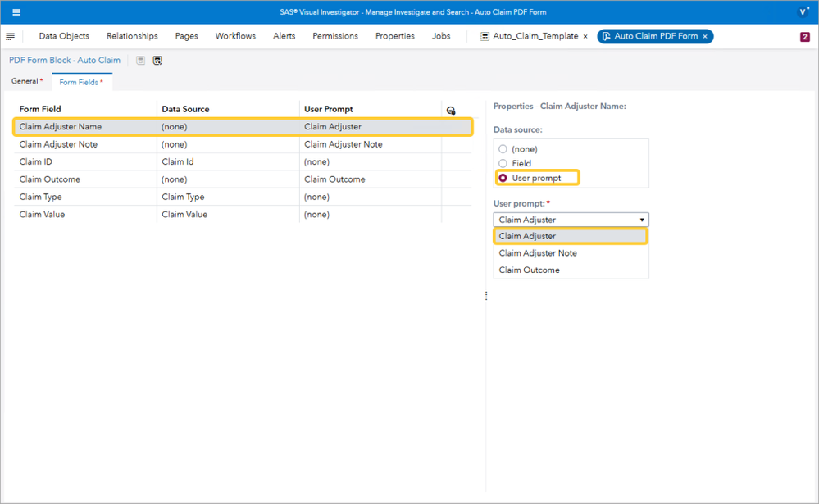Click the PDF Form Block - Auto Claim title
The image size is (819, 504).
click(x=64, y=60)
